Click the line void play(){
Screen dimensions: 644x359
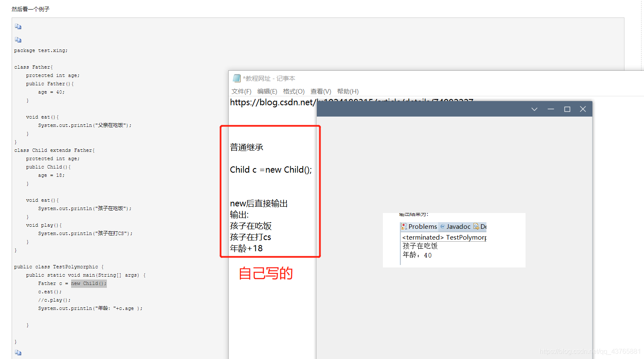[44, 225]
